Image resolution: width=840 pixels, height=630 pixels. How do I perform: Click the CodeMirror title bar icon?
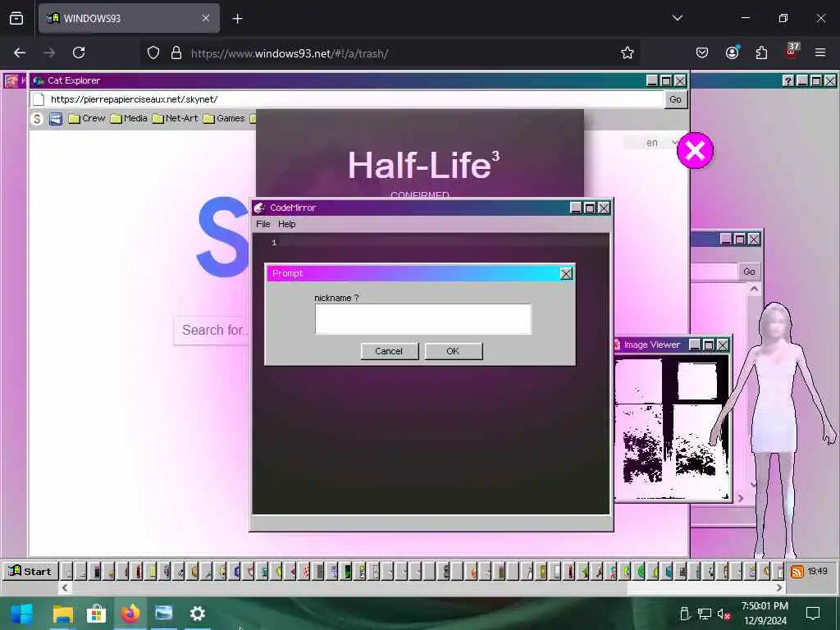click(260, 208)
